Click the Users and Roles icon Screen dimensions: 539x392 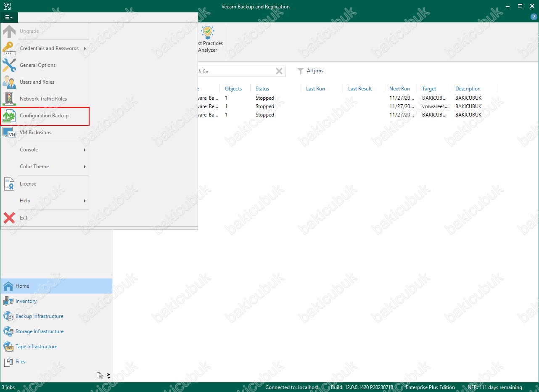(x=9, y=82)
